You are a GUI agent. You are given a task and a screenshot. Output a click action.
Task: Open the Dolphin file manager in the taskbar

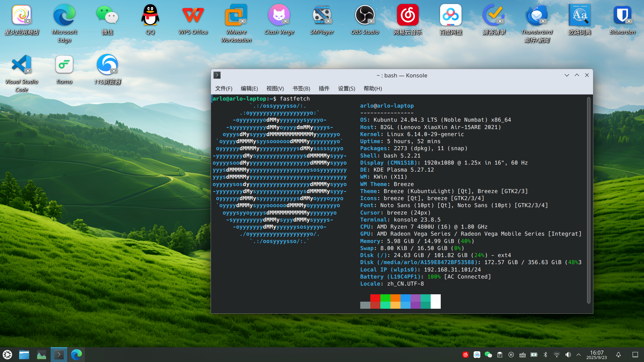point(24,355)
